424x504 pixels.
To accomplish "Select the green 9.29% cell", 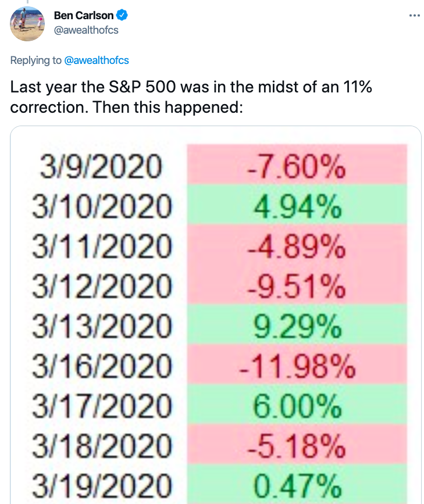I will pyautogui.click(x=297, y=327).
